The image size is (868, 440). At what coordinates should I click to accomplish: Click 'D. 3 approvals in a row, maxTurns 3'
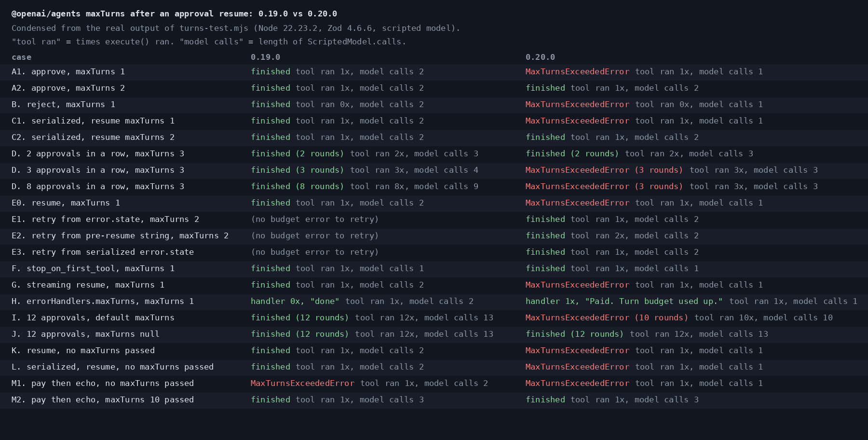click(x=98, y=170)
